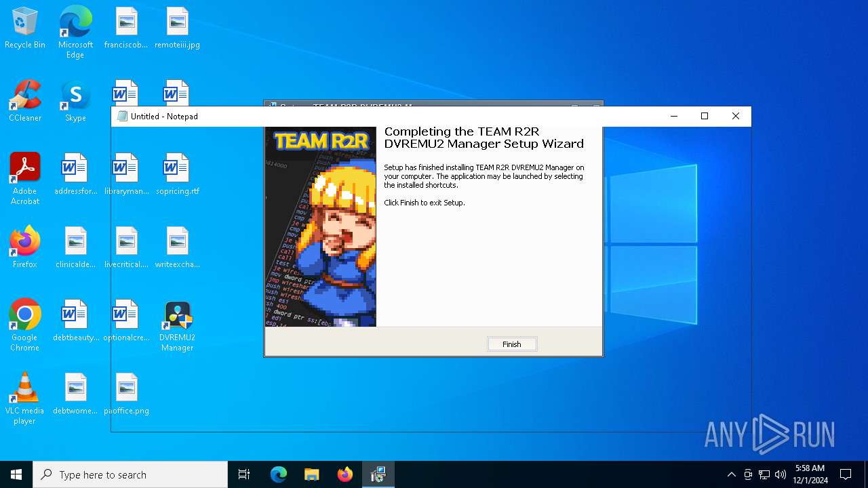Open the Windows Start menu
This screenshot has width=868, height=488.
pyautogui.click(x=16, y=474)
